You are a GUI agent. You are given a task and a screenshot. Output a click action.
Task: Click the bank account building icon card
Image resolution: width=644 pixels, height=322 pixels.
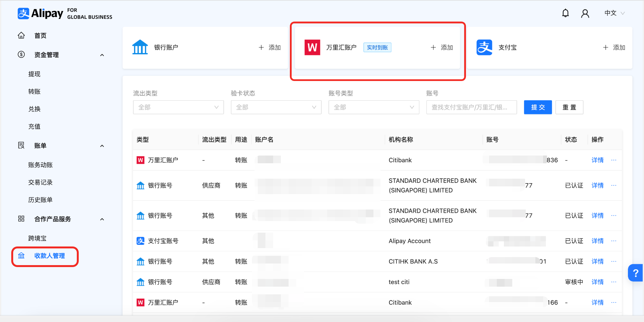coord(140,47)
